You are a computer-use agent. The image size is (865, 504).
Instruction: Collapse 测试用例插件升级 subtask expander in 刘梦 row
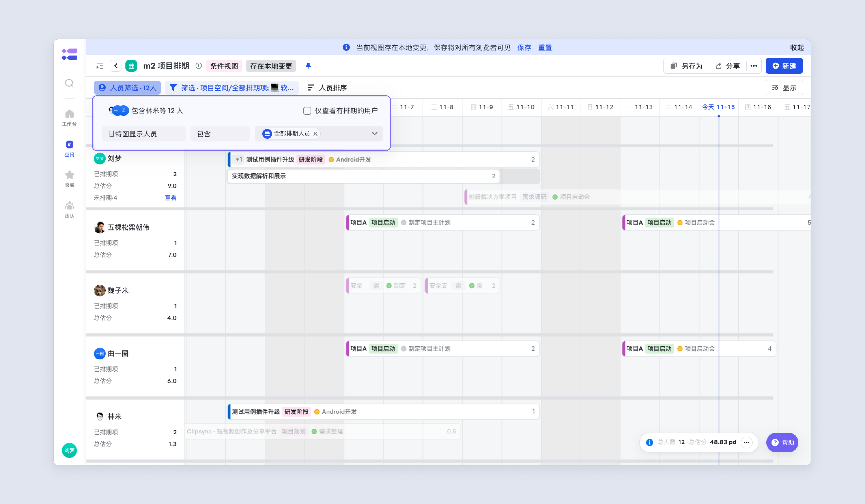tap(239, 159)
